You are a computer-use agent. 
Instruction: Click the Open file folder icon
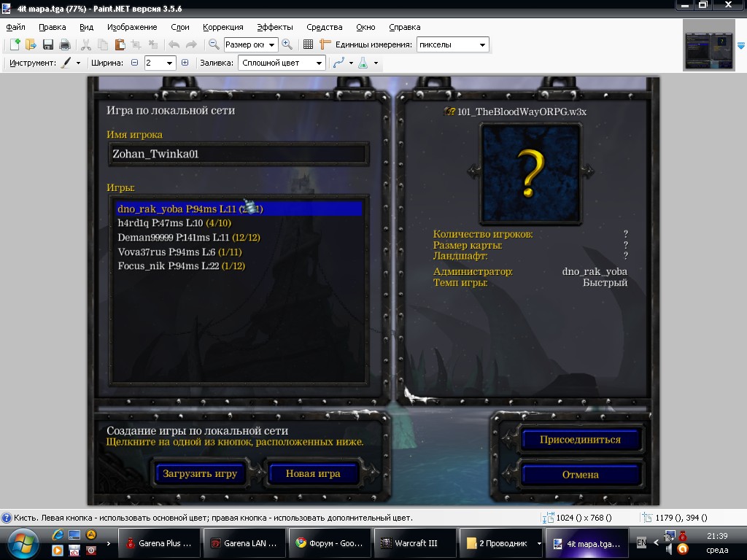tap(31, 44)
